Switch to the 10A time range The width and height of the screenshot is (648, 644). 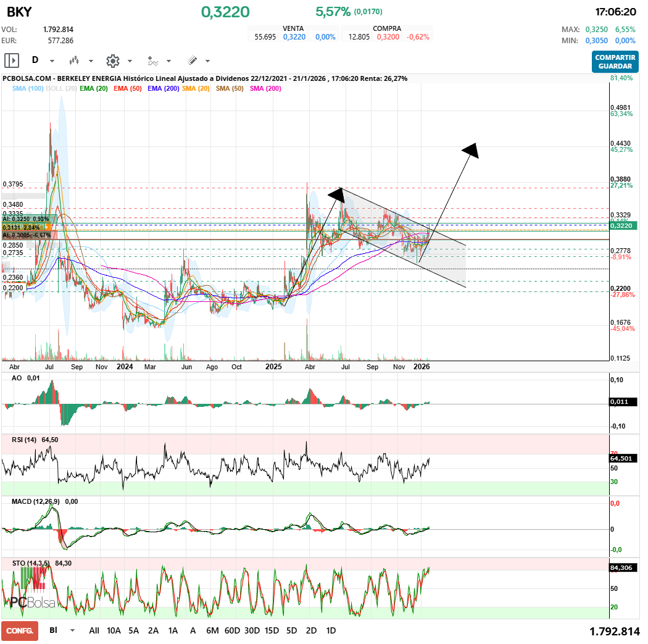(x=114, y=631)
